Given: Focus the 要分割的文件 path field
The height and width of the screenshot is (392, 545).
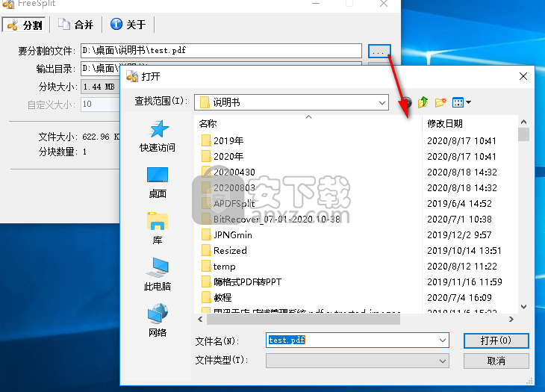Looking at the screenshot, I should (x=222, y=51).
